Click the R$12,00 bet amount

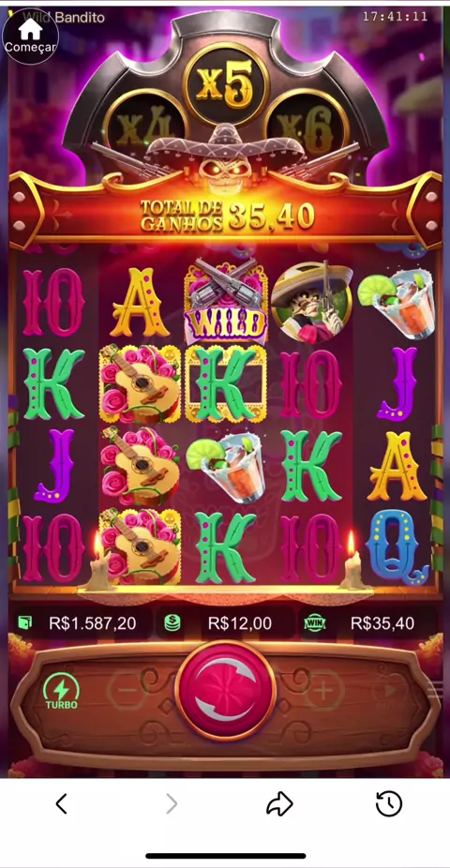tap(240, 623)
